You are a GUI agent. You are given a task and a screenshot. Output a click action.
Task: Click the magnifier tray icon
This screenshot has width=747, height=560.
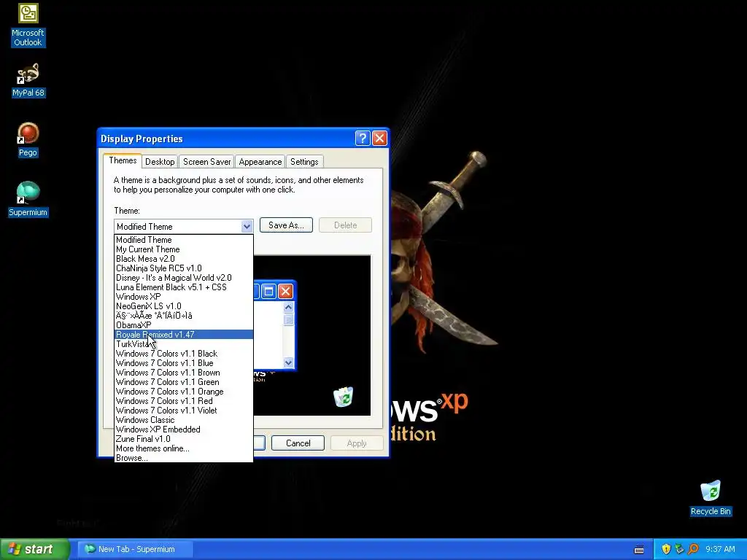click(x=693, y=549)
